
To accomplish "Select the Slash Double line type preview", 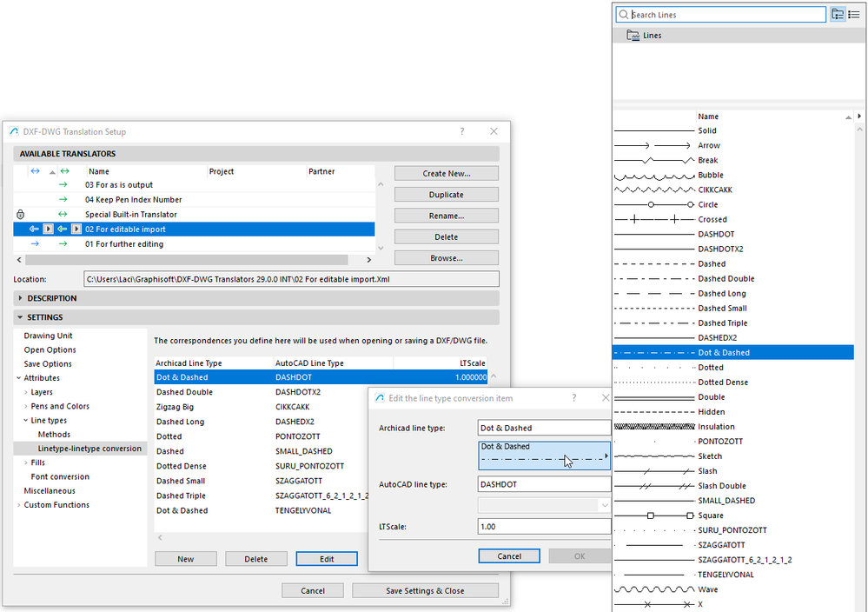I will pyautogui.click(x=653, y=486).
